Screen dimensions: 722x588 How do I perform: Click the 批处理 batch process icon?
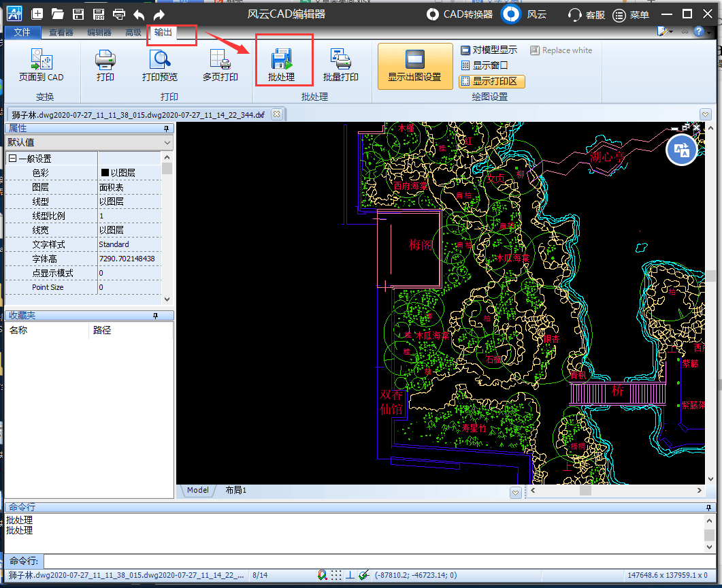click(x=281, y=60)
